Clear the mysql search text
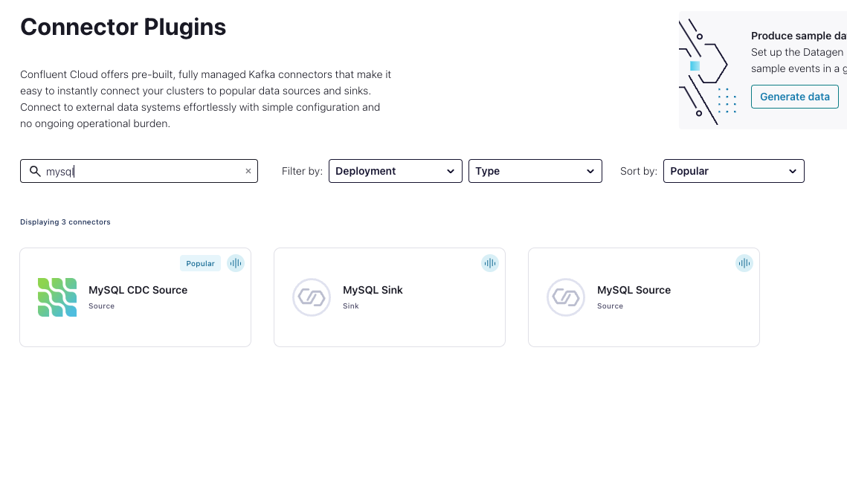This screenshot has height=504, width=847. [x=248, y=171]
